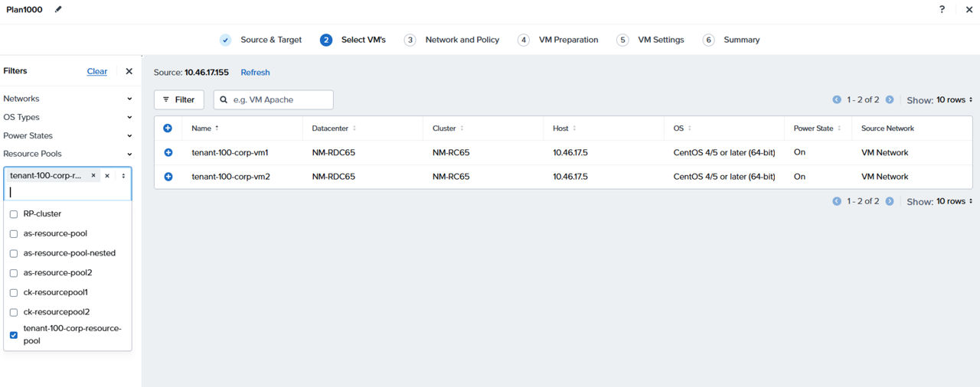Uncheck tenant-100-corp-resource-pool option
Screen dimensions: 980x387
[14, 335]
